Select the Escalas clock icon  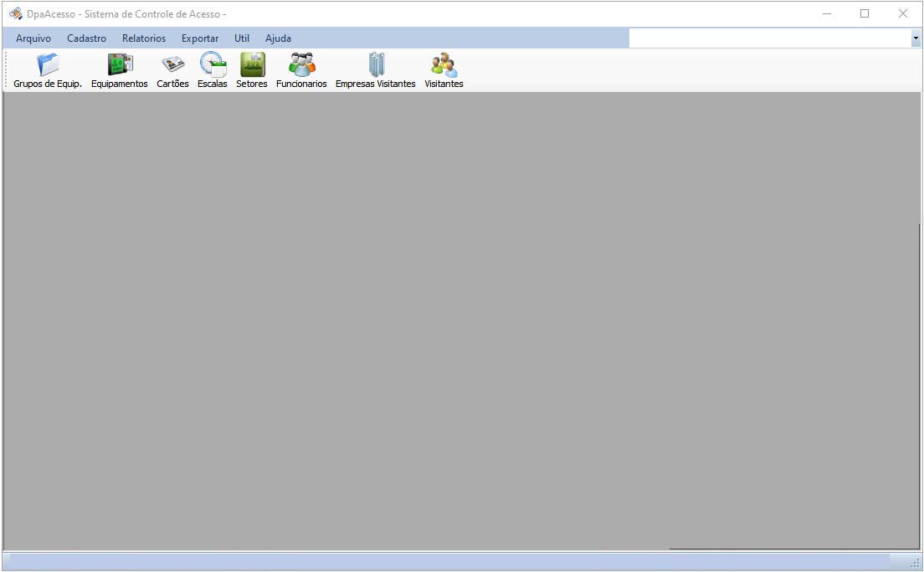(x=213, y=65)
